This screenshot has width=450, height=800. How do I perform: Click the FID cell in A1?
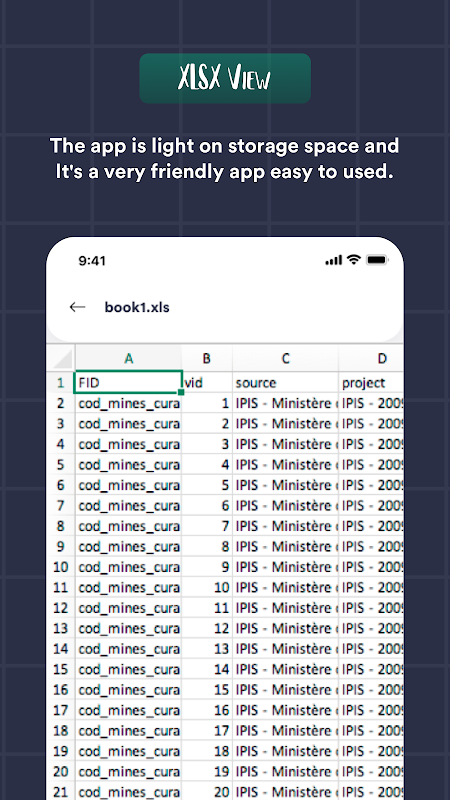129,383
